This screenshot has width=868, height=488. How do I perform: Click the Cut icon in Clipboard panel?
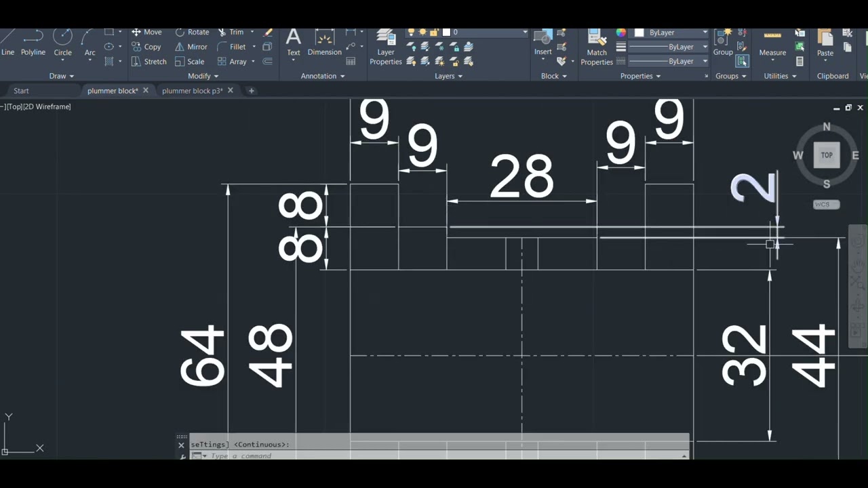848,32
